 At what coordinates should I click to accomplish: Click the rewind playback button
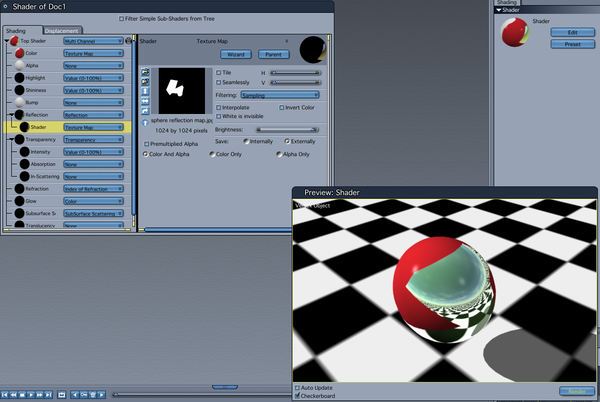13,394
